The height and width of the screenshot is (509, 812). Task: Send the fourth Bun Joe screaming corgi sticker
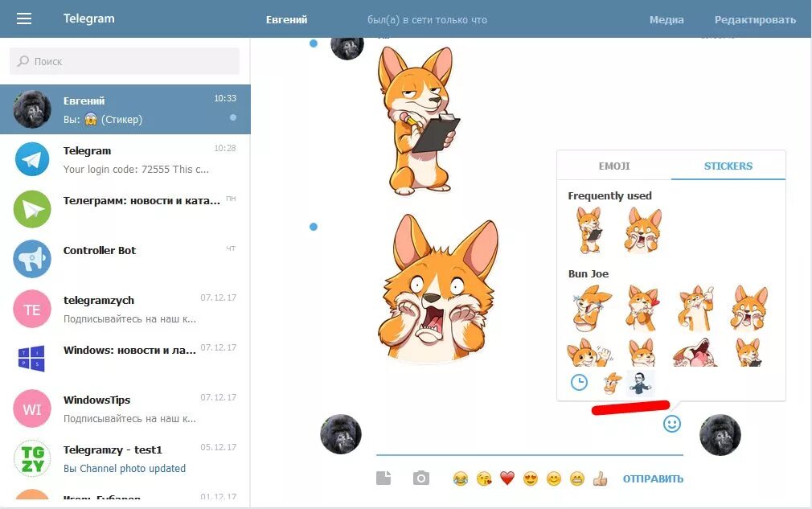748,308
